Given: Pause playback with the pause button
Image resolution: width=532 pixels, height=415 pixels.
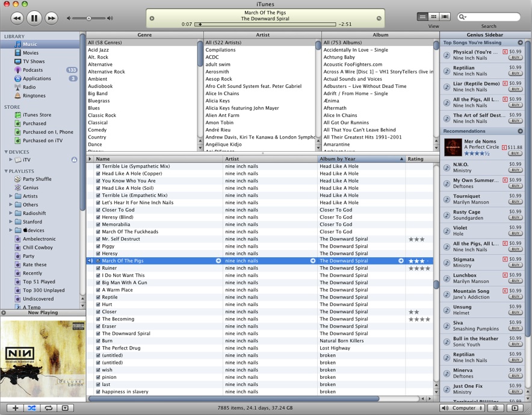Looking at the screenshot, I should (x=34, y=18).
